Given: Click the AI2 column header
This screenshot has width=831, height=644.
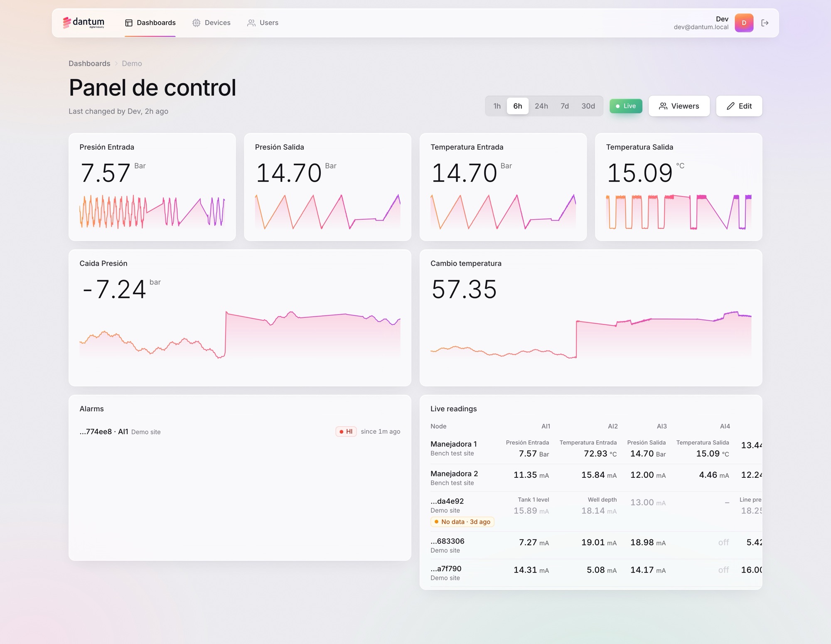Looking at the screenshot, I should pos(612,426).
